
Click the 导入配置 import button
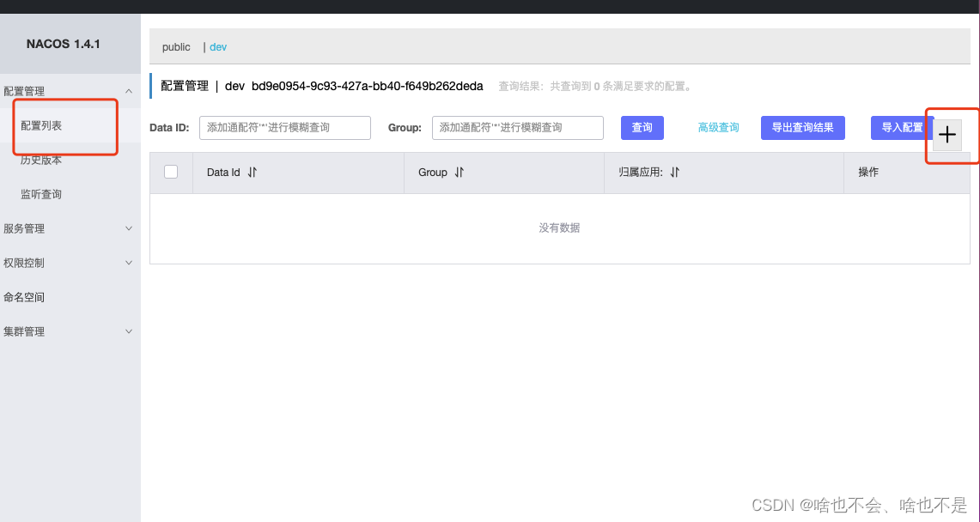point(900,127)
